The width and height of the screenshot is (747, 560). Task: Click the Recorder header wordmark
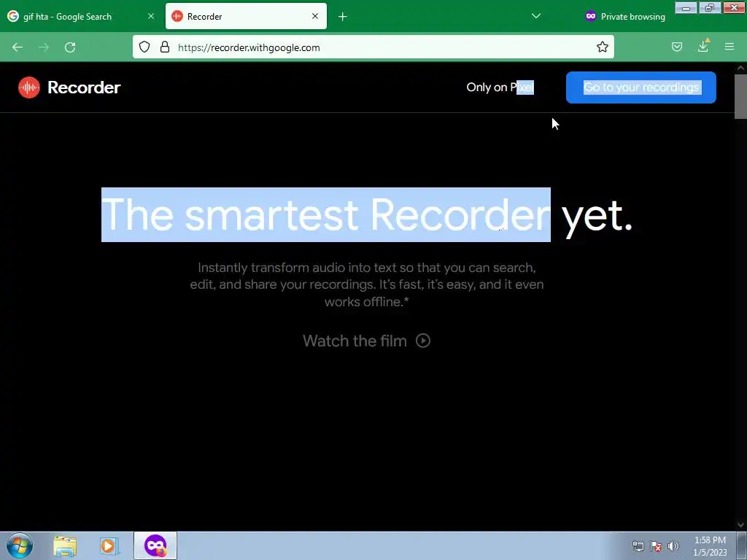tap(84, 87)
